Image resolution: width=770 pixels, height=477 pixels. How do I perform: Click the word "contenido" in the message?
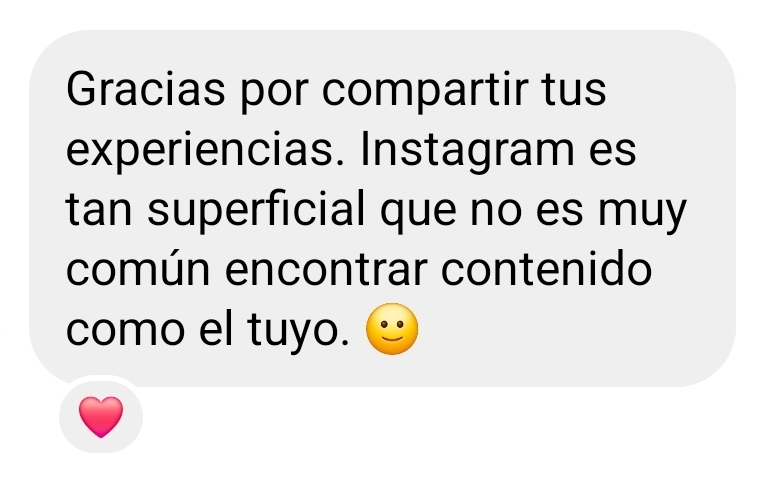tap(546, 268)
